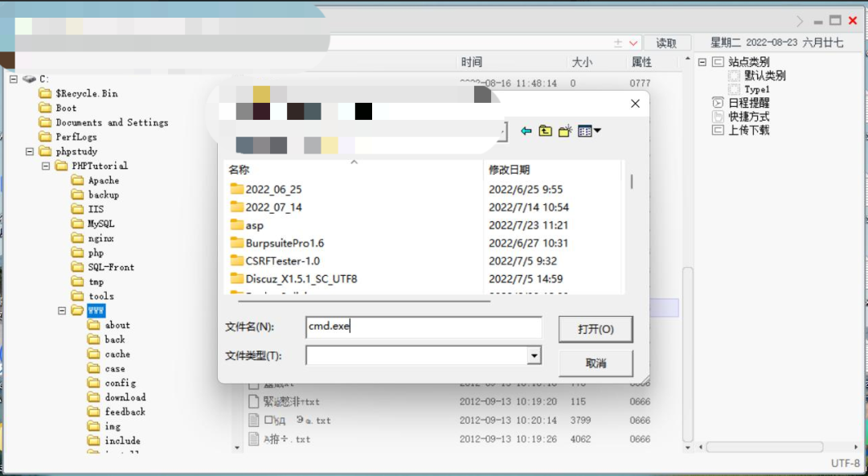Collapse the phpstudy tree node

pyautogui.click(x=30, y=151)
